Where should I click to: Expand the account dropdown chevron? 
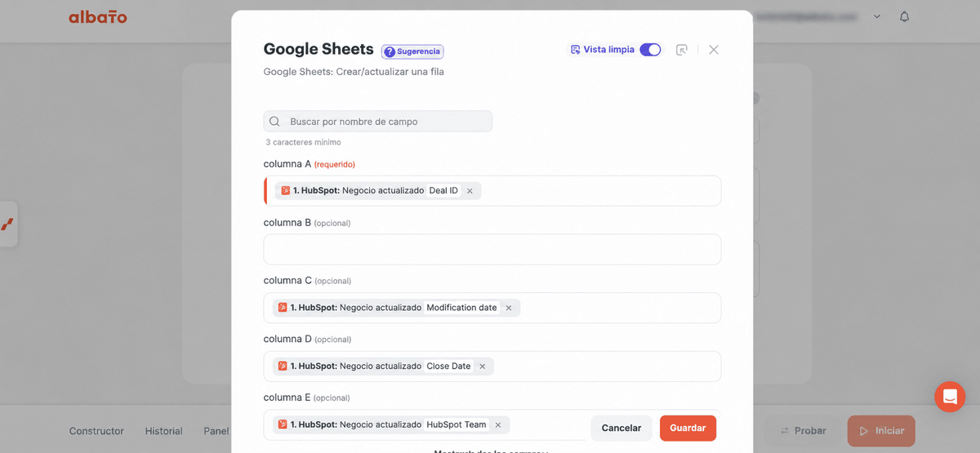[877, 16]
